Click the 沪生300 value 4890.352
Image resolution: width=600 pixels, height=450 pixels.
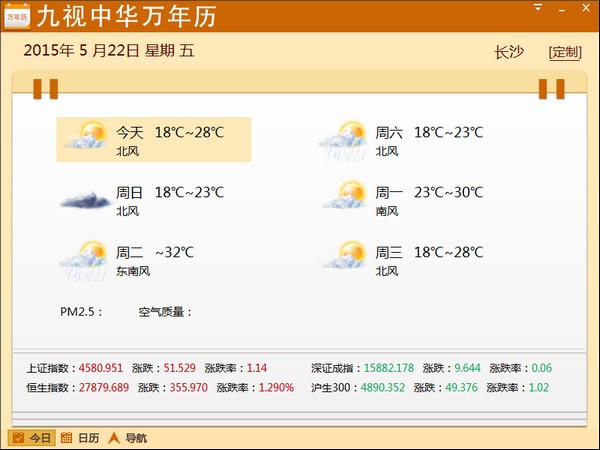[x=383, y=388]
